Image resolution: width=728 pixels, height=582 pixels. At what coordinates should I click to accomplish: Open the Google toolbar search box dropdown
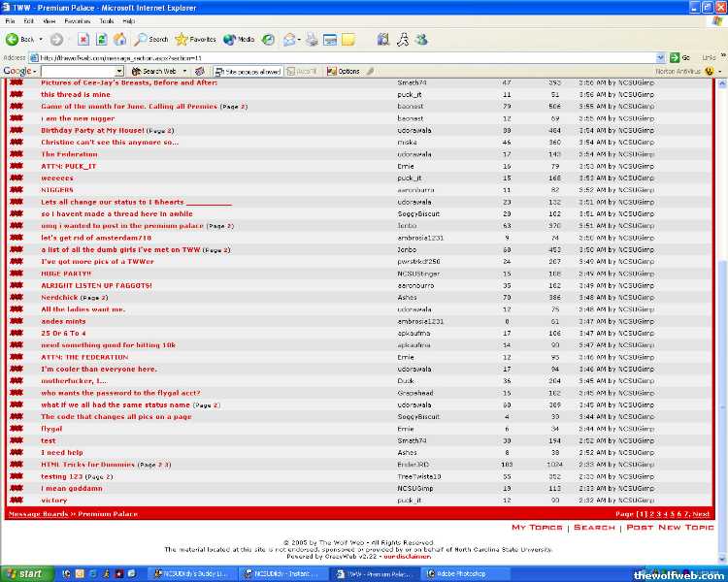tap(118, 71)
